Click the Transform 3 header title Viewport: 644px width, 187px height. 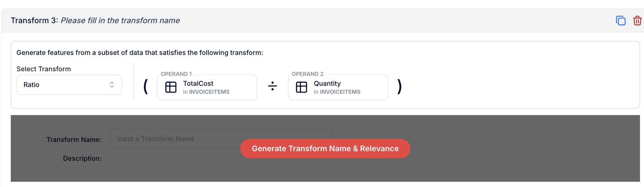tap(35, 20)
